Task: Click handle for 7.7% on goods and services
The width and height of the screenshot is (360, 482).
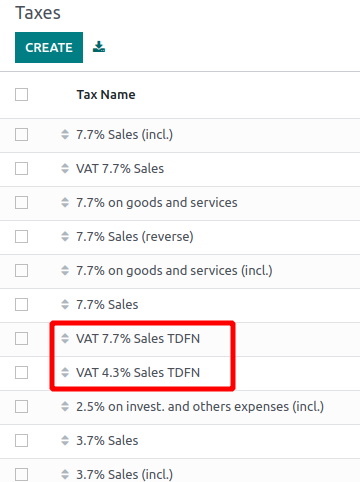Action: point(65,203)
